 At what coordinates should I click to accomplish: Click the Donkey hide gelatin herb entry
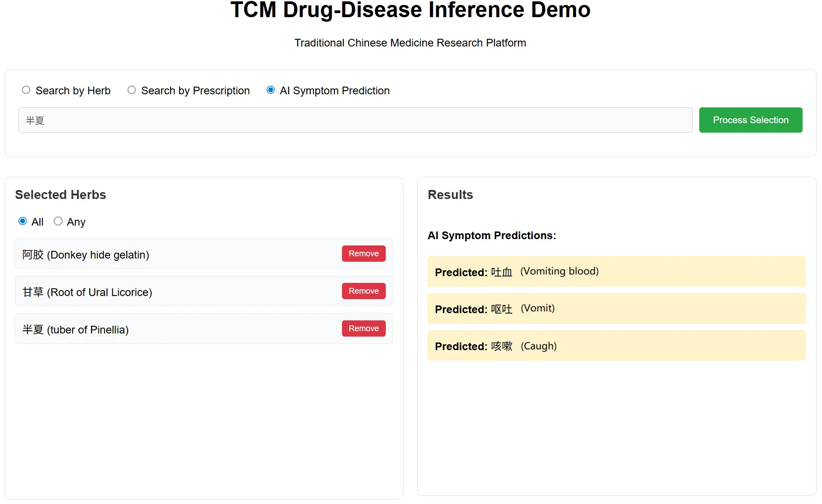pos(86,255)
